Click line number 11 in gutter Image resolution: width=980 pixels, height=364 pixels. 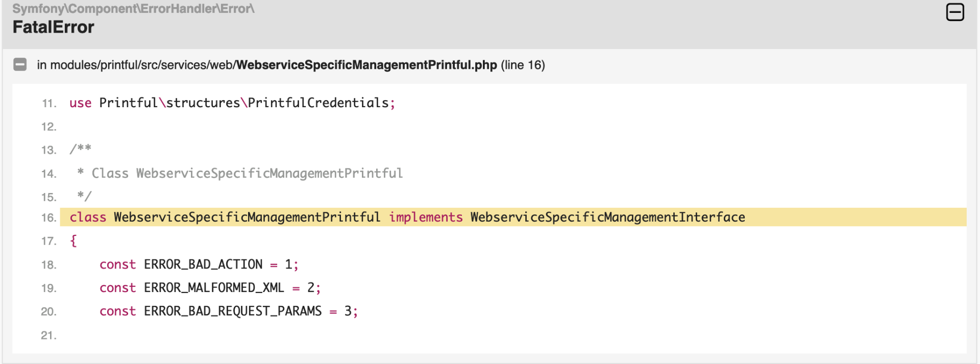(x=48, y=104)
